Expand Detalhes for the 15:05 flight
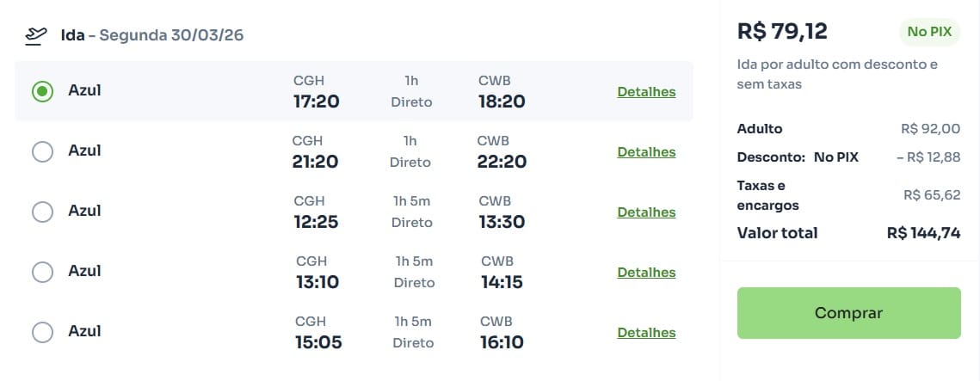Viewport: 980px width, 381px height. pos(646,333)
